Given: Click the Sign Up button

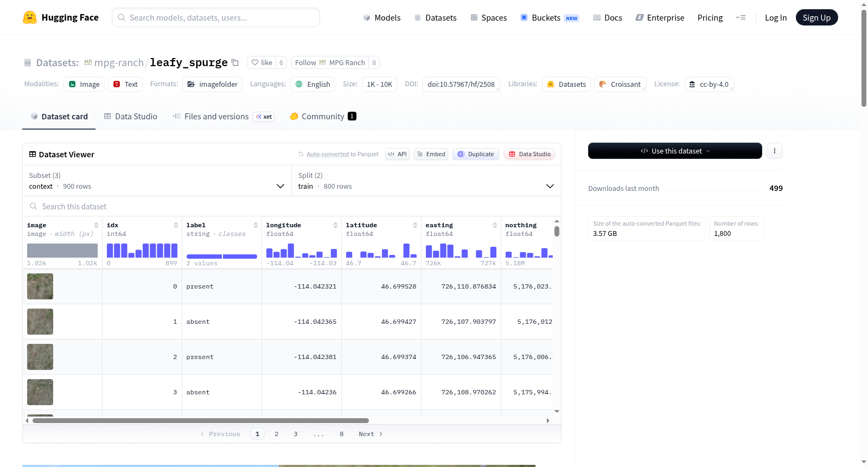Looking at the screenshot, I should tap(816, 17).
